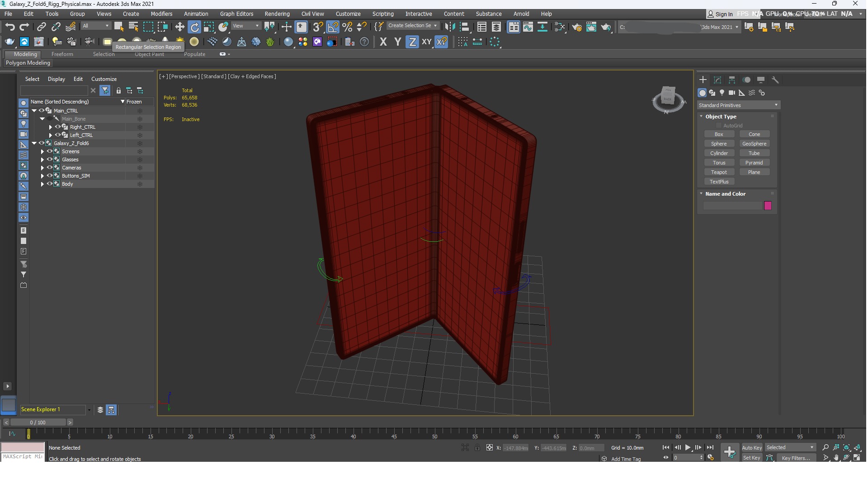The width and height of the screenshot is (868, 488).
Task: Enable the AutoGrid checkbox
Action: click(719, 126)
